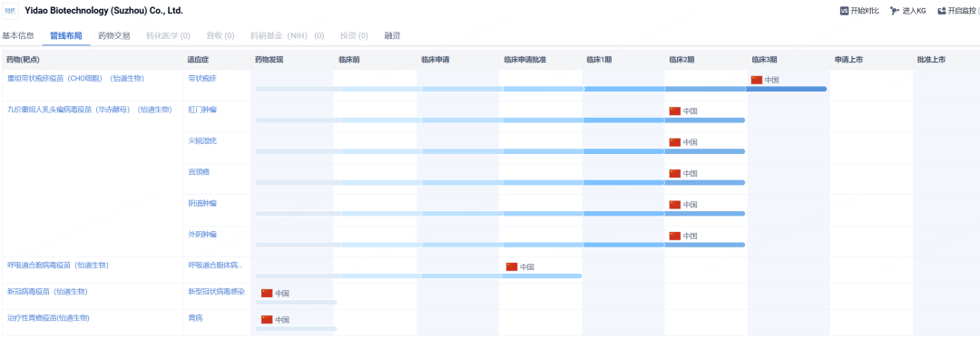Click China flag in 阴道肿瘤 row
Screen dimensions: 980x338
[x=675, y=205]
